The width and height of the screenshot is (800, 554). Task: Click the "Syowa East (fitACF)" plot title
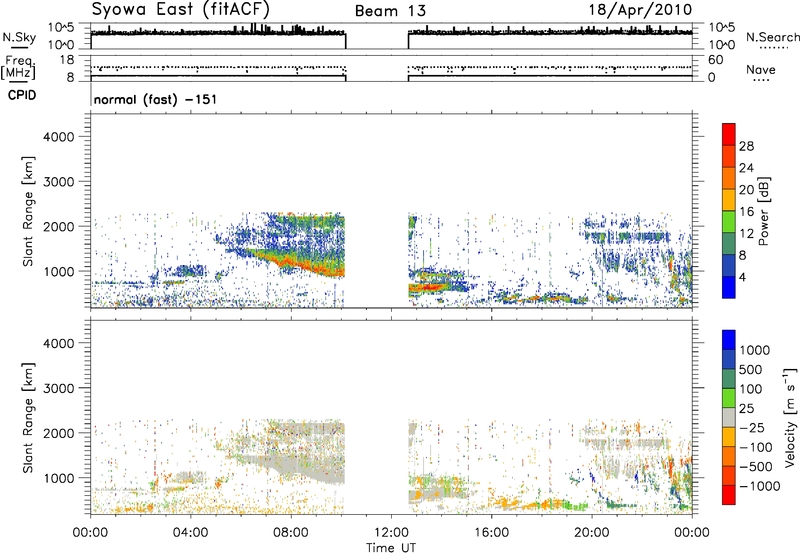(181, 10)
